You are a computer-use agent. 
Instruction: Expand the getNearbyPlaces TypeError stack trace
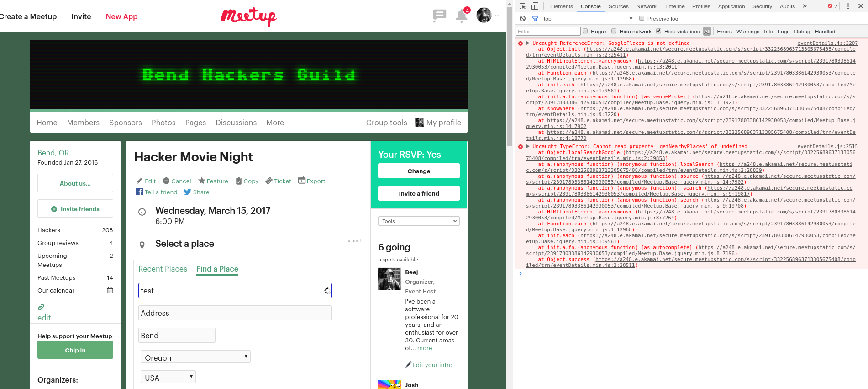point(528,146)
